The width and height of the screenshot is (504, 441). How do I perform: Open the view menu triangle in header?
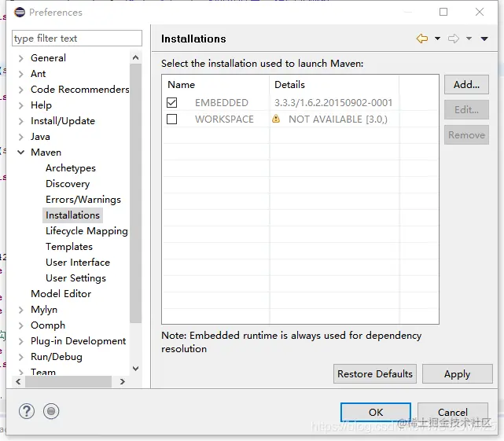pos(484,39)
